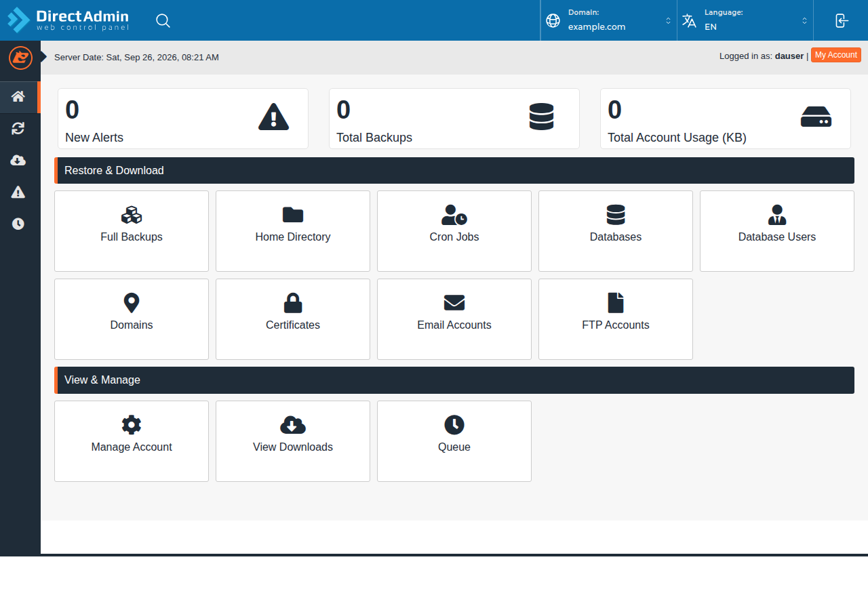Click the 'Total Backups' label
Image resolution: width=868 pixels, height=610 pixels.
pos(374,138)
